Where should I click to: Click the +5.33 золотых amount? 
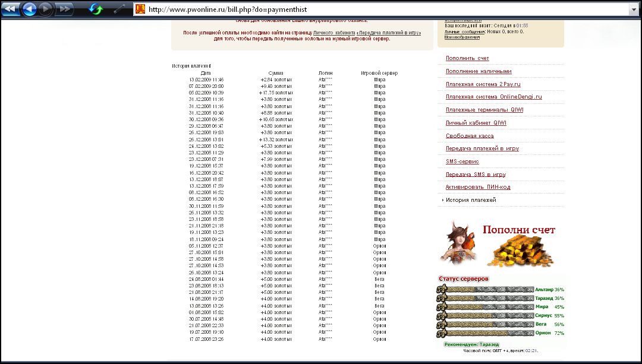click(276, 146)
